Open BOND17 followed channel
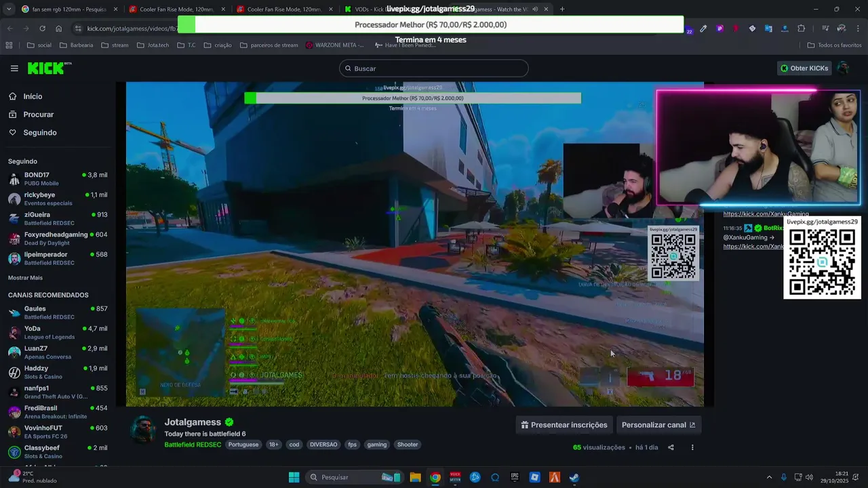Screen dimensions: 868x488 pos(58,179)
